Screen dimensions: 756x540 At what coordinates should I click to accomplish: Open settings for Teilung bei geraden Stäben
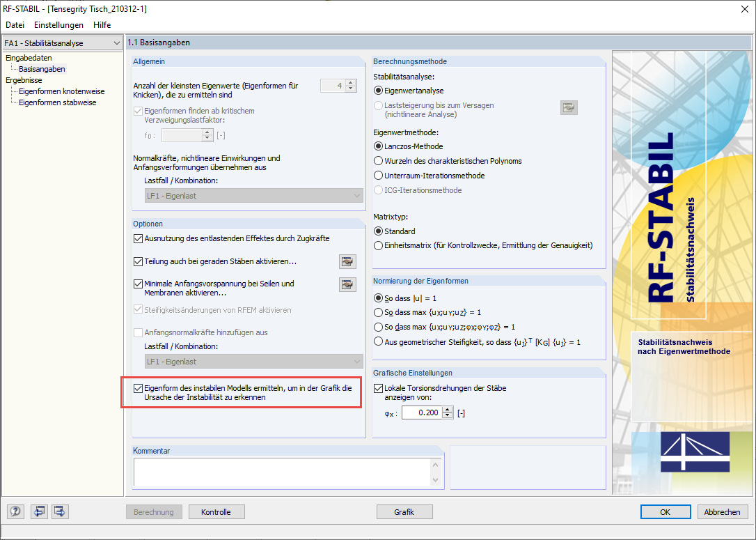347,261
